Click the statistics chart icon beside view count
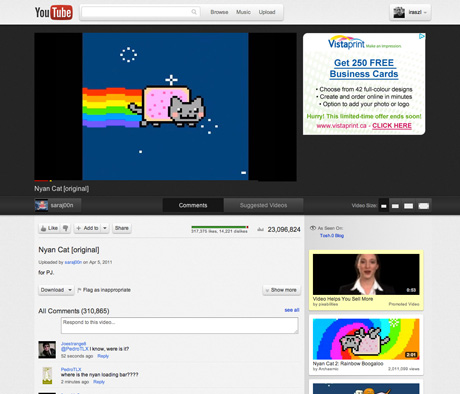 [x=260, y=229]
